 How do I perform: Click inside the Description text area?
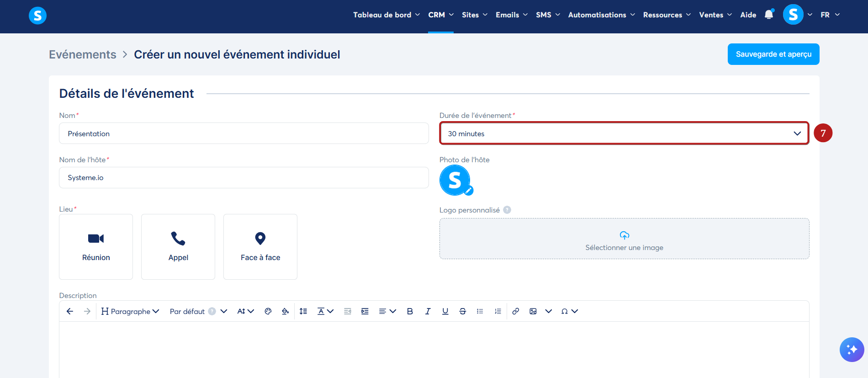pyautogui.click(x=434, y=350)
